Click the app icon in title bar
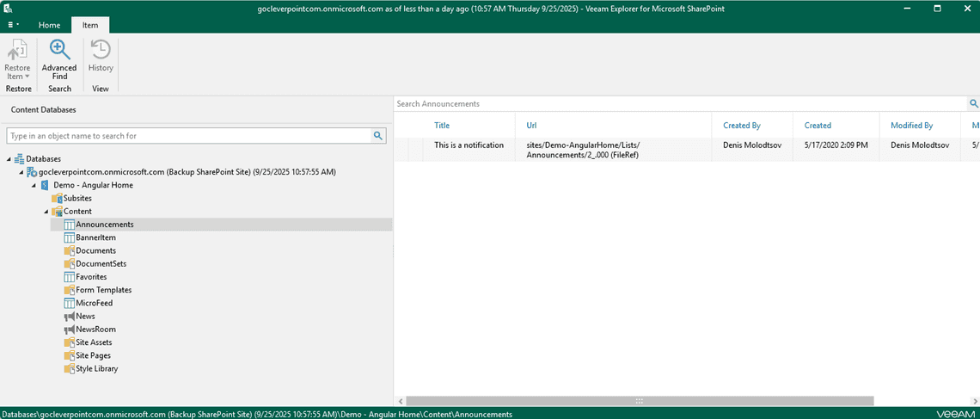980x419 pixels. pos(9,9)
